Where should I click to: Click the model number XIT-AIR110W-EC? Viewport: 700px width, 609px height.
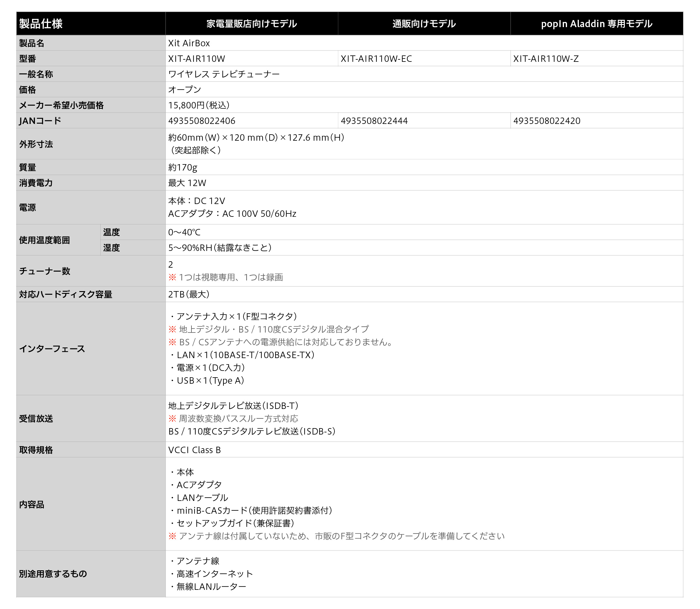(x=376, y=59)
